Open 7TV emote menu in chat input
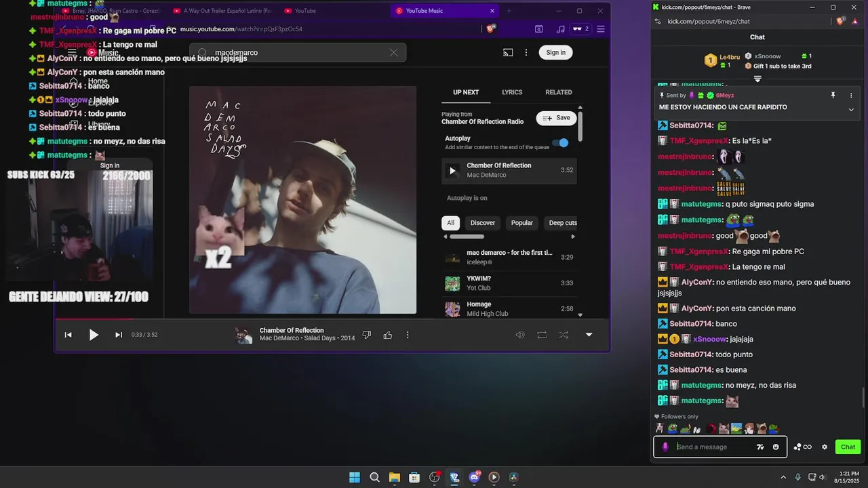Screen dimensions: 868x488 [760, 447]
